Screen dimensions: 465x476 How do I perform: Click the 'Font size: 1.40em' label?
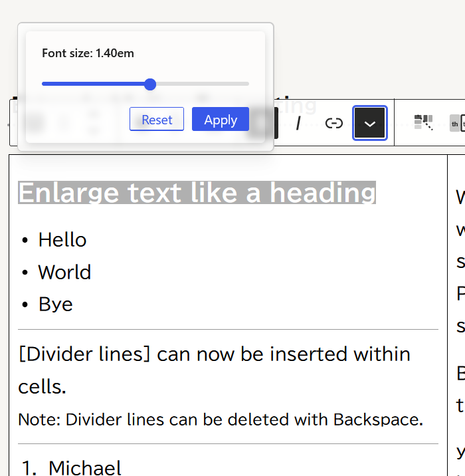[88, 53]
